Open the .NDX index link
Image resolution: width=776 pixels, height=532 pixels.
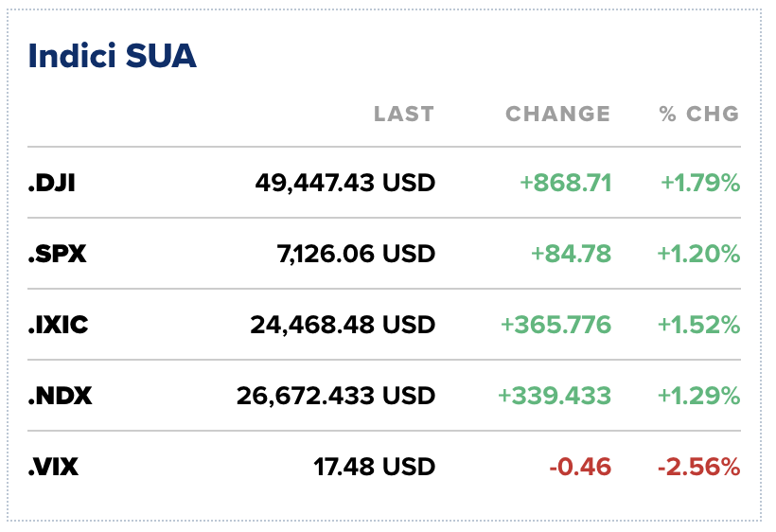[61, 396]
